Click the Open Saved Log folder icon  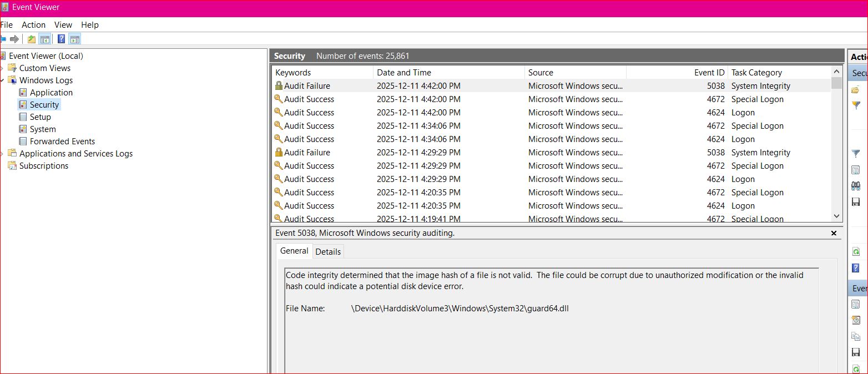click(855, 90)
